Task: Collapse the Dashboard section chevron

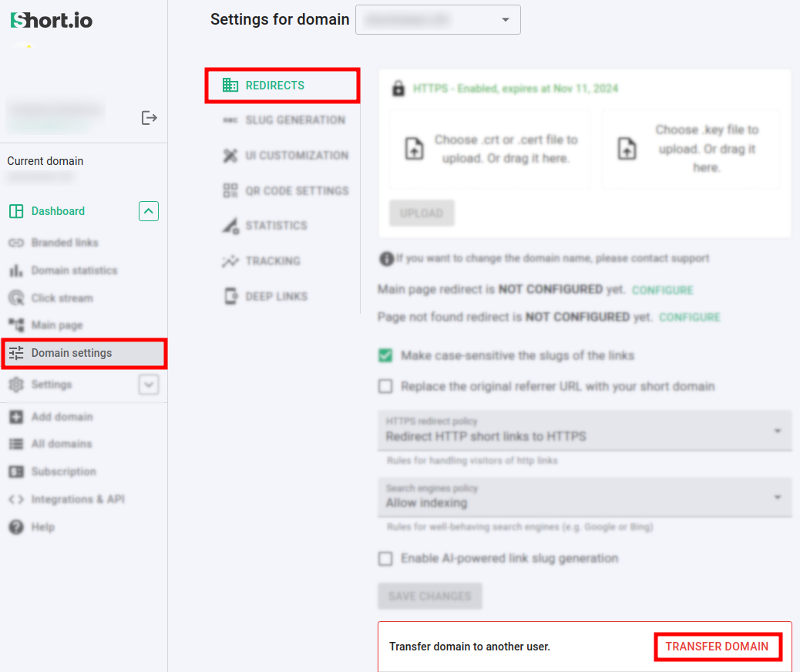Action: click(149, 211)
